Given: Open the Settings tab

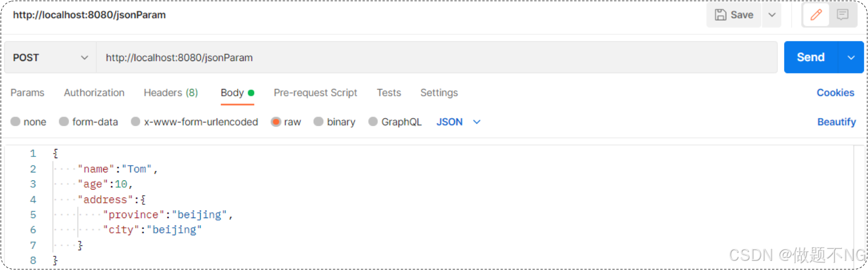Looking at the screenshot, I should 439,92.
